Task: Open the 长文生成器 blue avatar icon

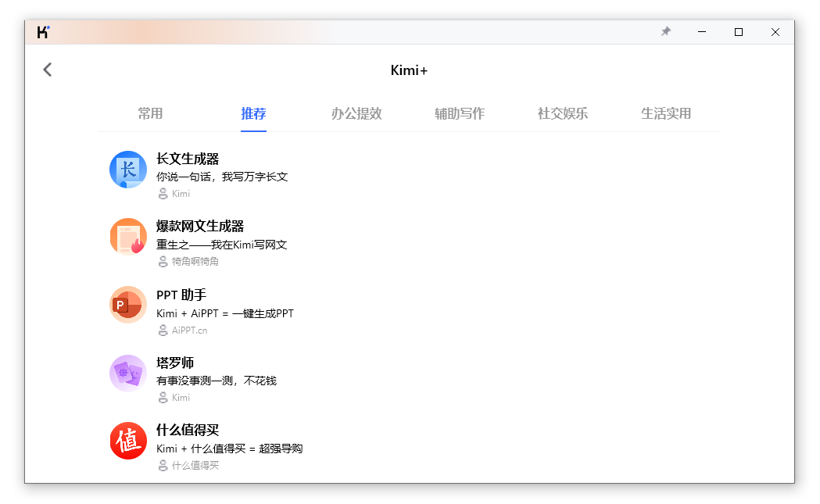Action: 128,170
